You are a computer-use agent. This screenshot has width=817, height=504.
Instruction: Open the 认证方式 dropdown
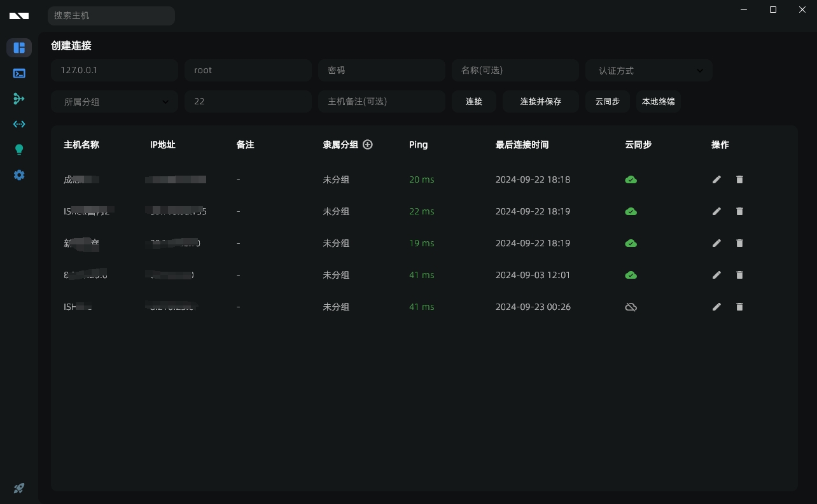[x=649, y=71]
